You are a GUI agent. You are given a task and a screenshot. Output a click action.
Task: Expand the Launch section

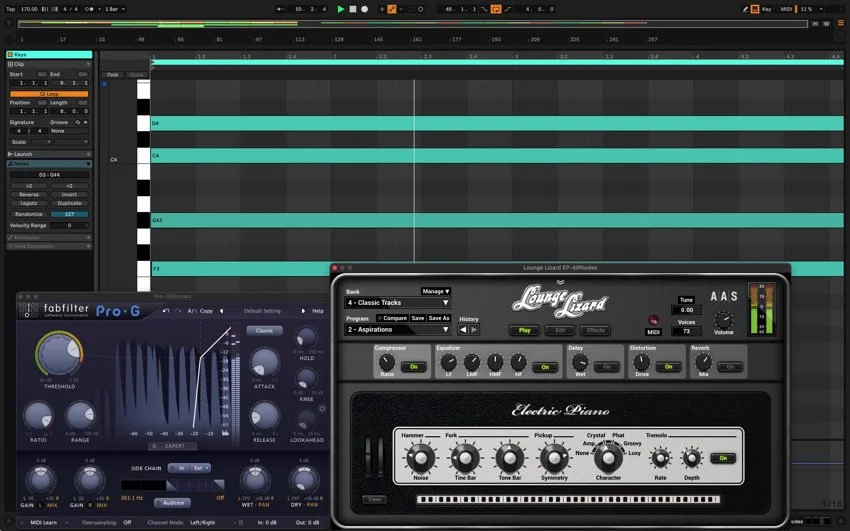point(49,154)
